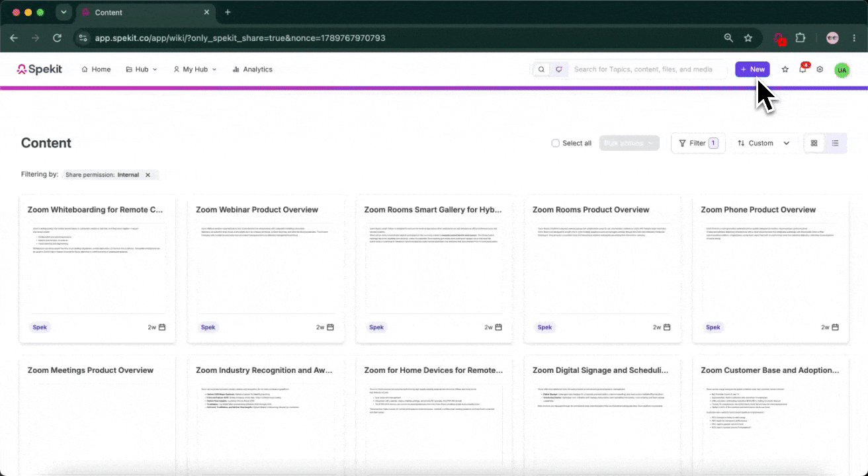868x476 pixels.
Task: Click calendar icon on Zoom Phone Product Overview card
Action: (x=836, y=327)
